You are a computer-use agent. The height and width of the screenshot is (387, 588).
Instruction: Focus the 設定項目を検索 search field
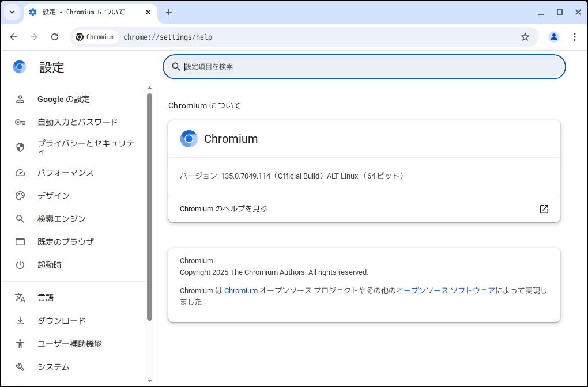click(369, 67)
